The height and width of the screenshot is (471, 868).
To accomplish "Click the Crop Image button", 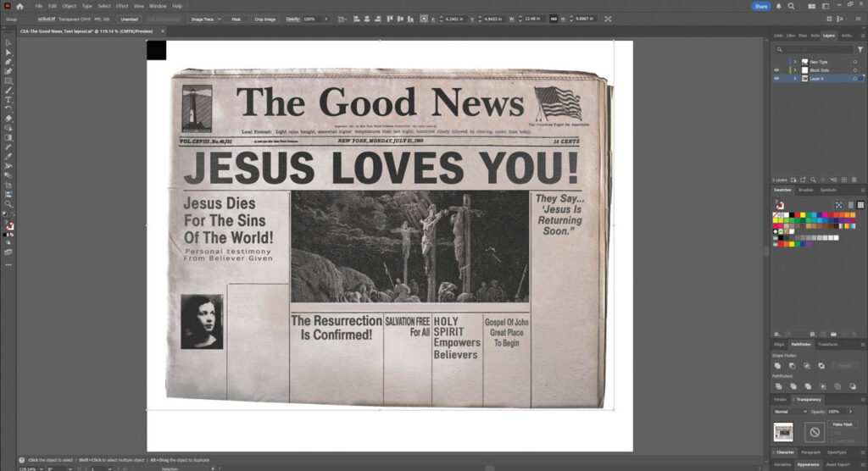I will click(x=264, y=19).
